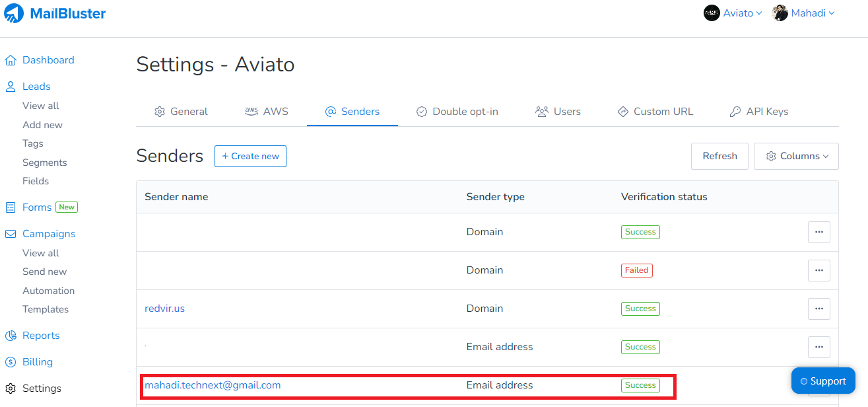Go to the Users tab
This screenshot has width=868, height=407.
coord(558,112)
